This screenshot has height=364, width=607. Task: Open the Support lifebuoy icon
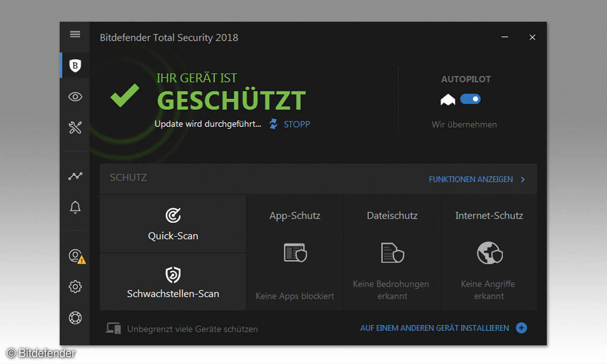click(75, 318)
